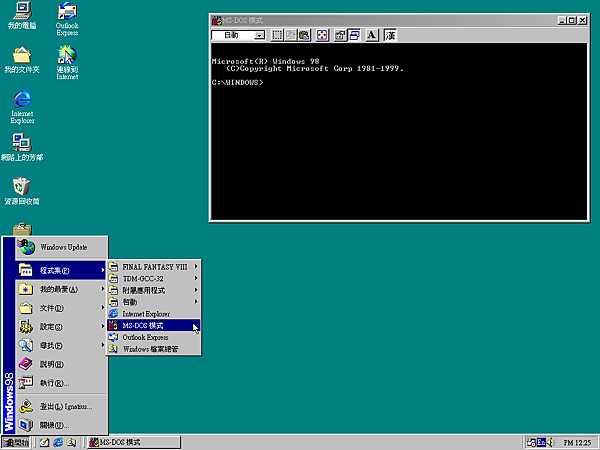Viewport: 600px width, 450px height.
Task: Launch Outlook Express from the programs submenu
Action: pyautogui.click(x=154, y=337)
